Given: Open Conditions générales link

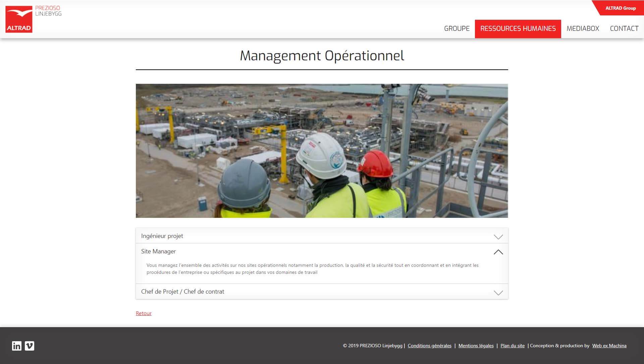Looking at the screenshot, I should 429,346.
